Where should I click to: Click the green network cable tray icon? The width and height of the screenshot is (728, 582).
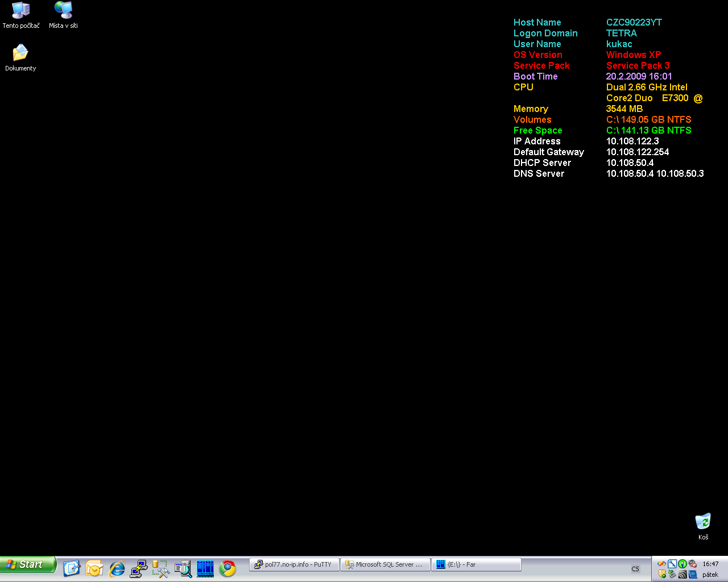click(x=682, y=564)
